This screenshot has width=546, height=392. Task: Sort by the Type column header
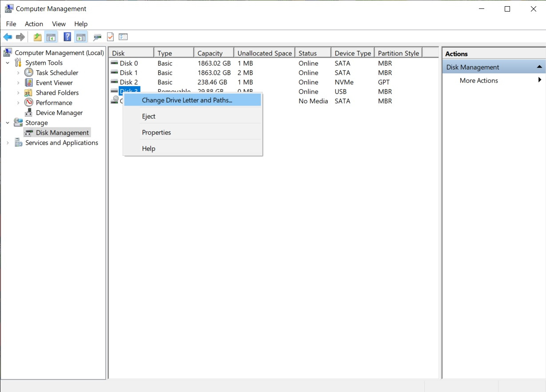click(x=174, y=53)
